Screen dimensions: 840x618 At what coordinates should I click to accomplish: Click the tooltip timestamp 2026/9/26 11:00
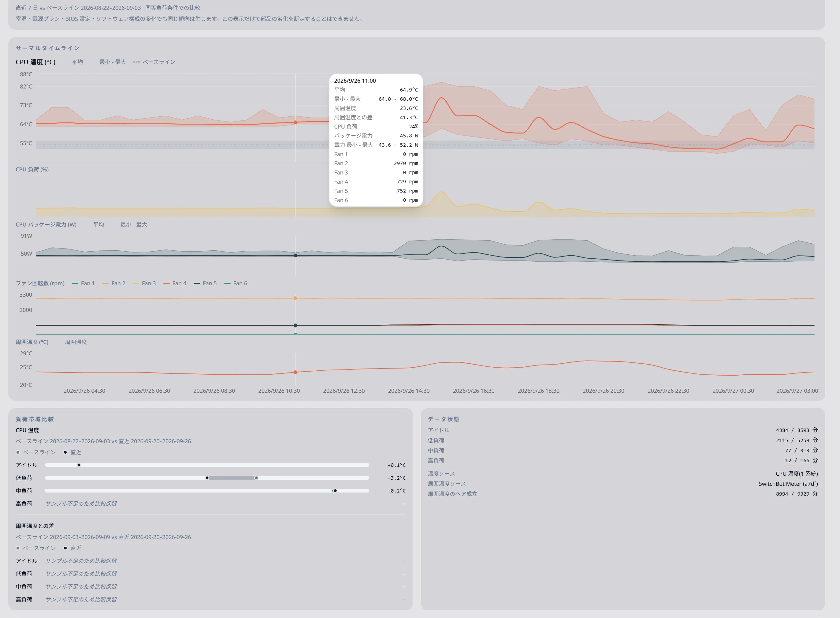(355, 81)
